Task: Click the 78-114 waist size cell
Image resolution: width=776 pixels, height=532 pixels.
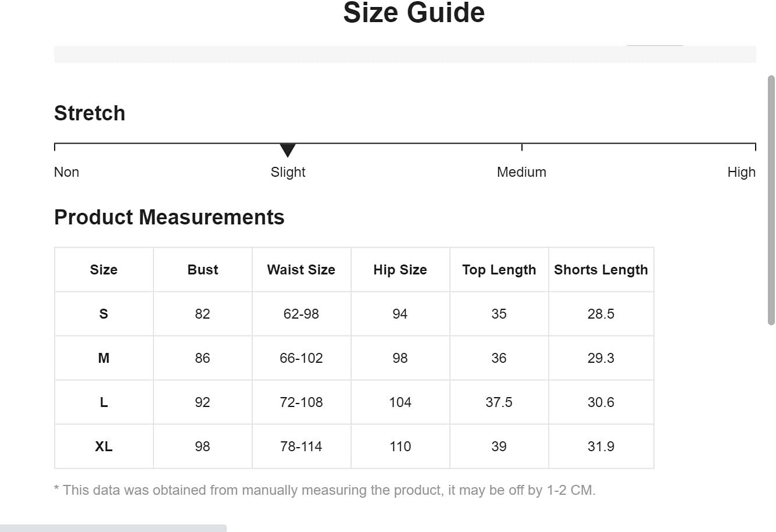Action: 302,447
